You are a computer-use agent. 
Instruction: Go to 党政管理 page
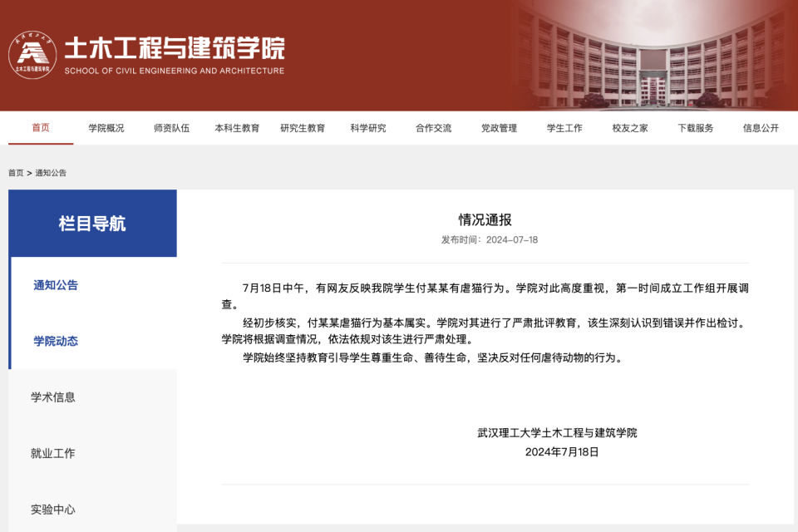[x=499, y=128]
